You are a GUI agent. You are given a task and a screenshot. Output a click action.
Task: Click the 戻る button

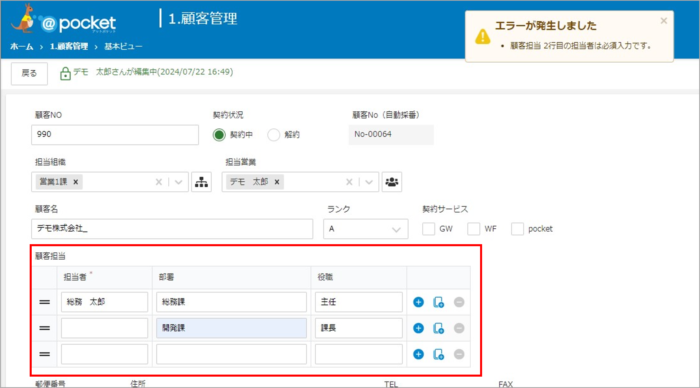(x=29, y=73)
